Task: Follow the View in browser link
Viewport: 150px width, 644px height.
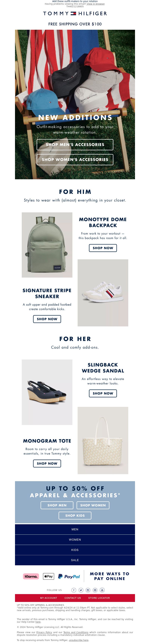Action: pos(96,4)
